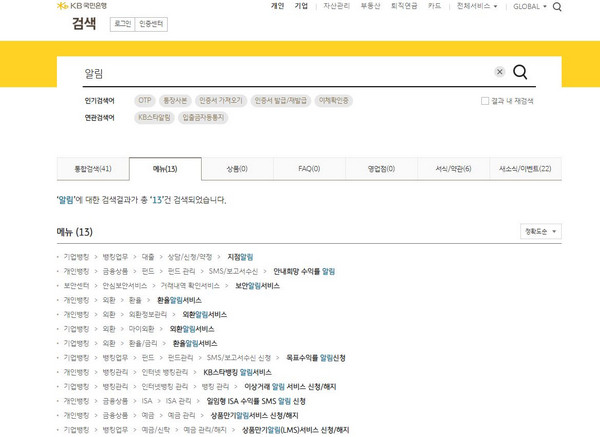
Task: Open 보안알림서비스 result link
Action: coord(257,286)
